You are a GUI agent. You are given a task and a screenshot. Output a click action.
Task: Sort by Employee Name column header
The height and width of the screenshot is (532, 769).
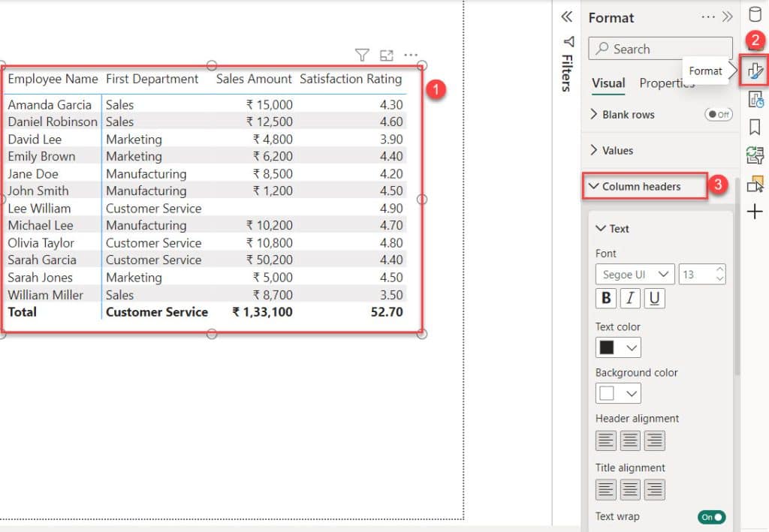tap(53, 79)
